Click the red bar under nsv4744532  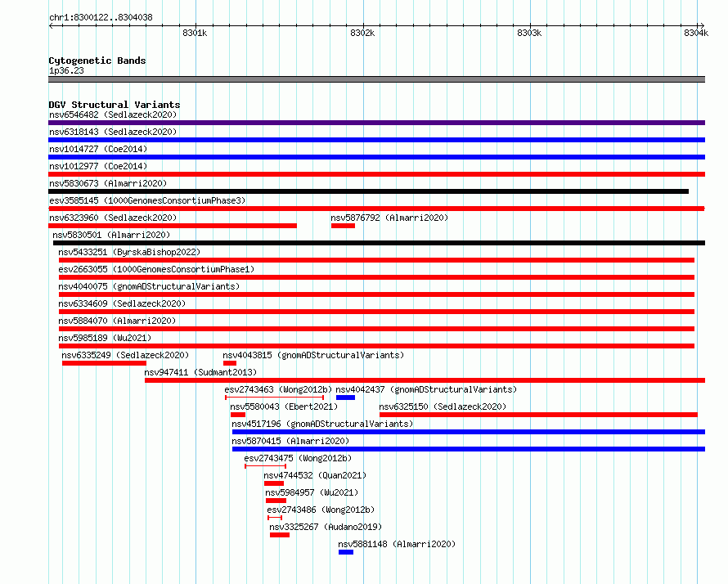coord(274,483)
